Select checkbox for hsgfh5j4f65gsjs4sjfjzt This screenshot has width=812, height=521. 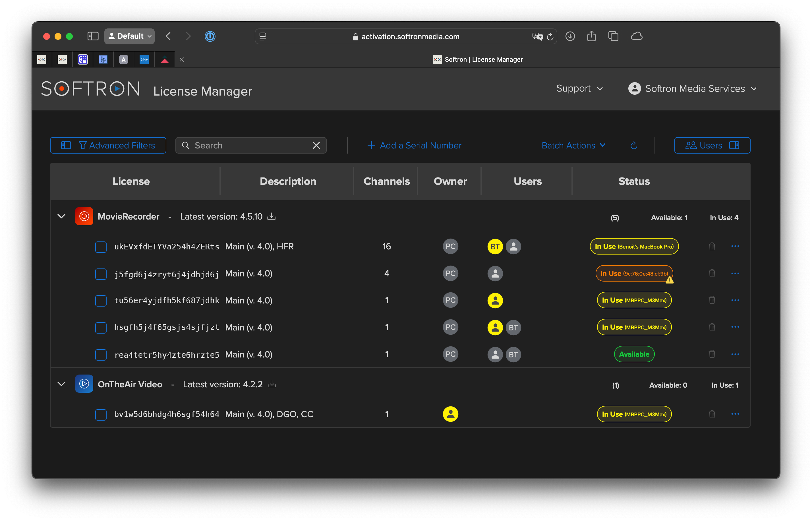click(x=101, y=328)
